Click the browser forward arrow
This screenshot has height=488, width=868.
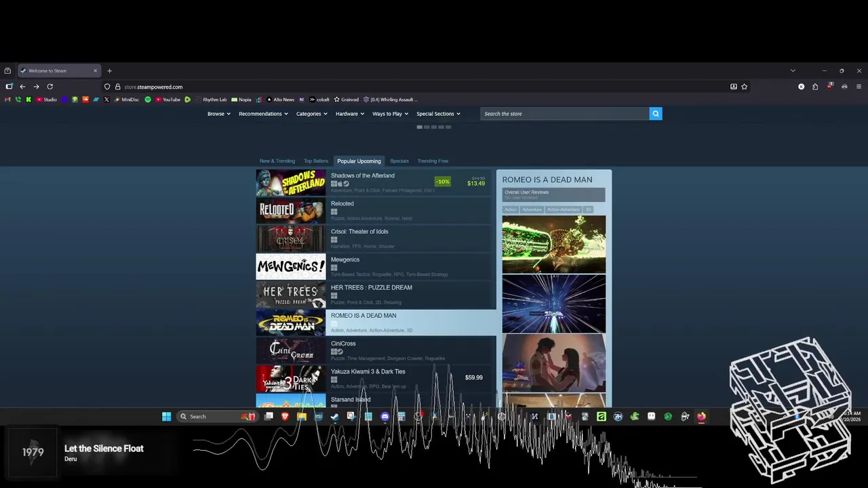tap(36, 87)
